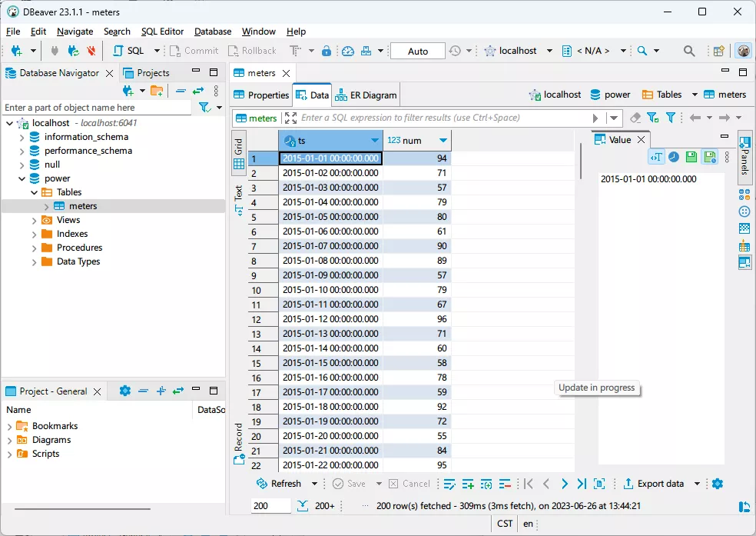Toggle the Grid view mode
The image size is (756, 536).
pos(238,153)
